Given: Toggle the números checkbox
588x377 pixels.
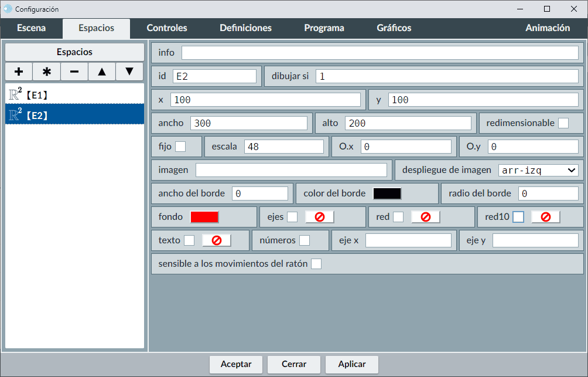Looking at the screenshot, I should click(x=305, y=240).
